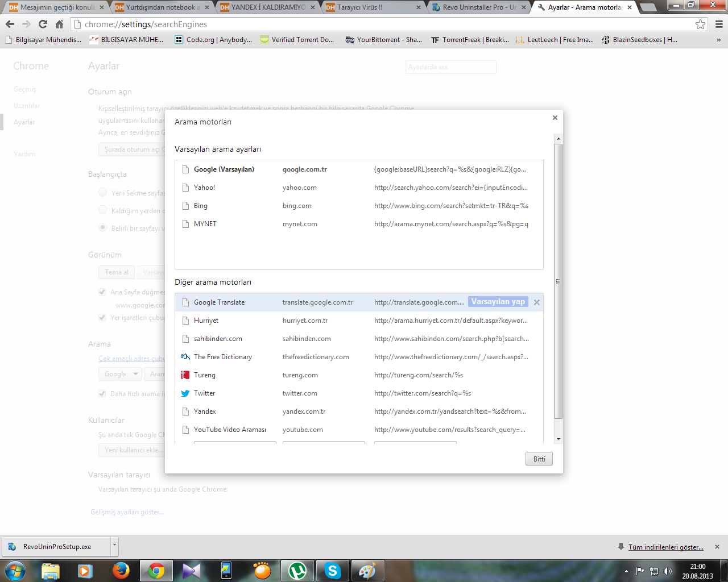Click the Bitti button
The width and height of the screenshot is (728, 582).
pyautogui.click(x=539, y=459)
